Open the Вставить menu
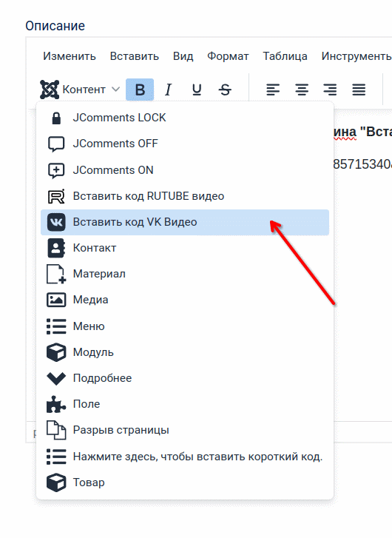The width and height of the screenshot is (392, 538). pos(135,56)
